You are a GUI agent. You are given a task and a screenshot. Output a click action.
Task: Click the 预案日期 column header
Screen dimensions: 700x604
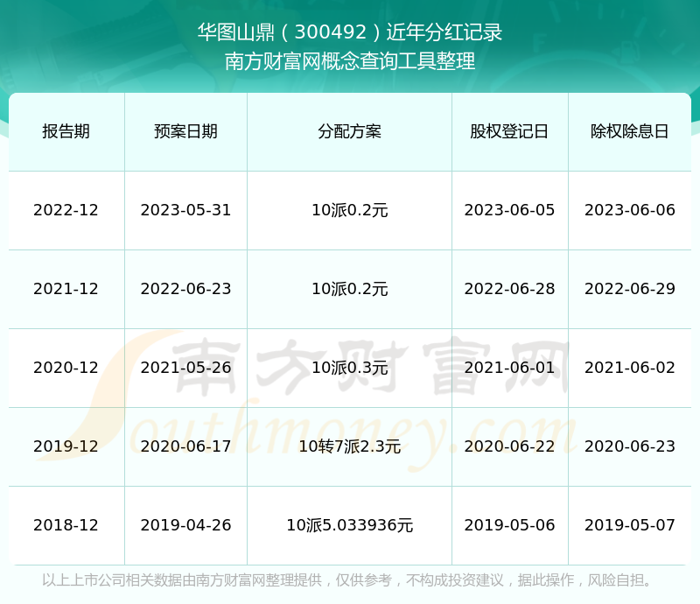pos(185,131)
